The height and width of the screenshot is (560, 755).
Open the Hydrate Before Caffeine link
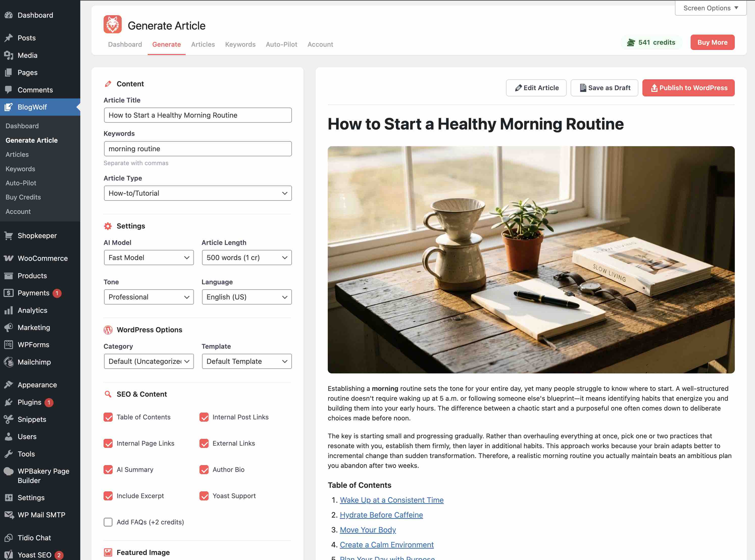point(381,515)
